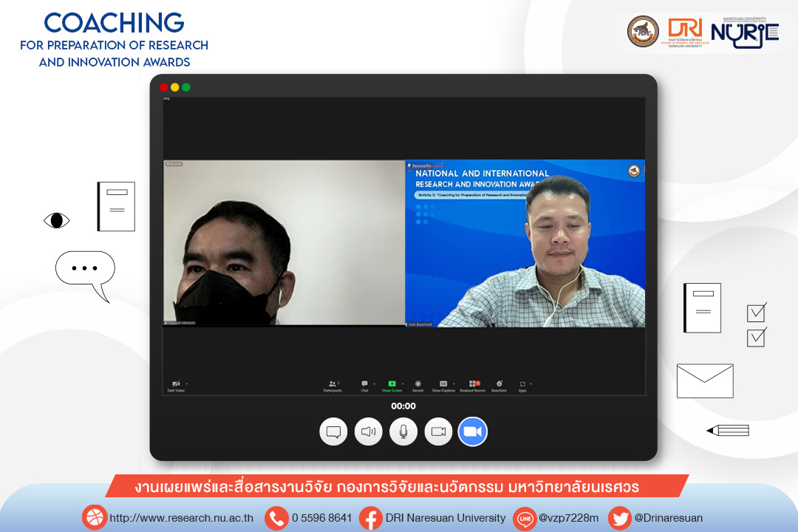This screenshot has height=532, width=798.
Task: Click the orange phone icon
Action: click(277, 518)
